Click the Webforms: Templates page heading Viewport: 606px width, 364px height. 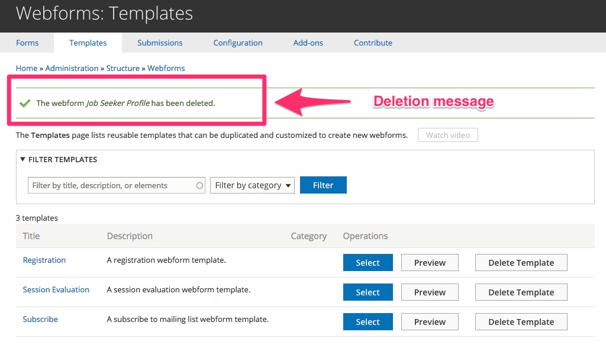104,14
